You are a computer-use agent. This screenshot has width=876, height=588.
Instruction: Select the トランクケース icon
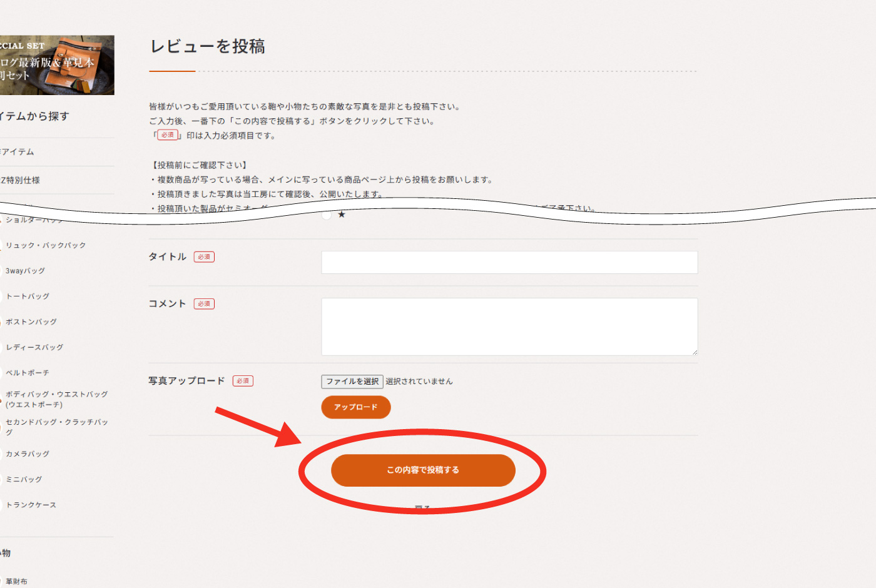click(x=2, y=504)
